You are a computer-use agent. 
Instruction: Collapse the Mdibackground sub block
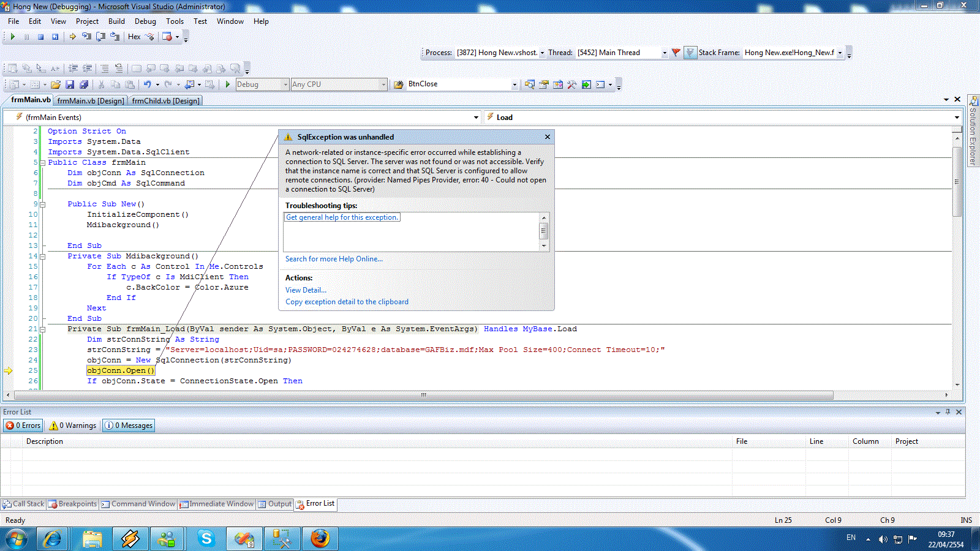coord(42,257)
